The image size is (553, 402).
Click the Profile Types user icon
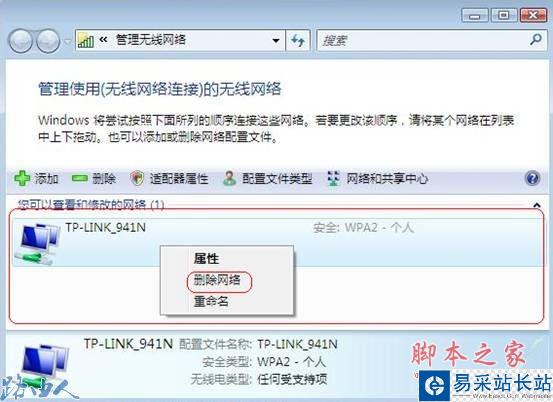click(x=230, y=178)
